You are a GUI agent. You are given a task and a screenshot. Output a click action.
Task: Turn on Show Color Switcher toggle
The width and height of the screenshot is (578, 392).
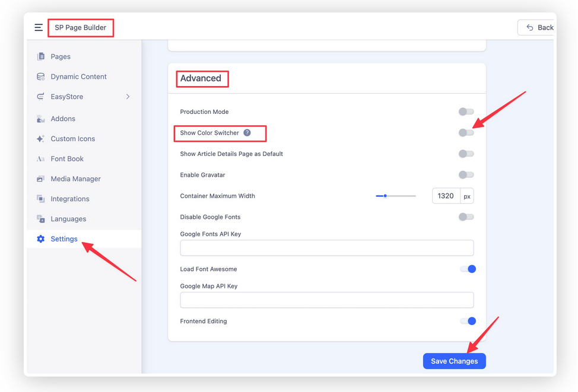(x=466, y=133)
